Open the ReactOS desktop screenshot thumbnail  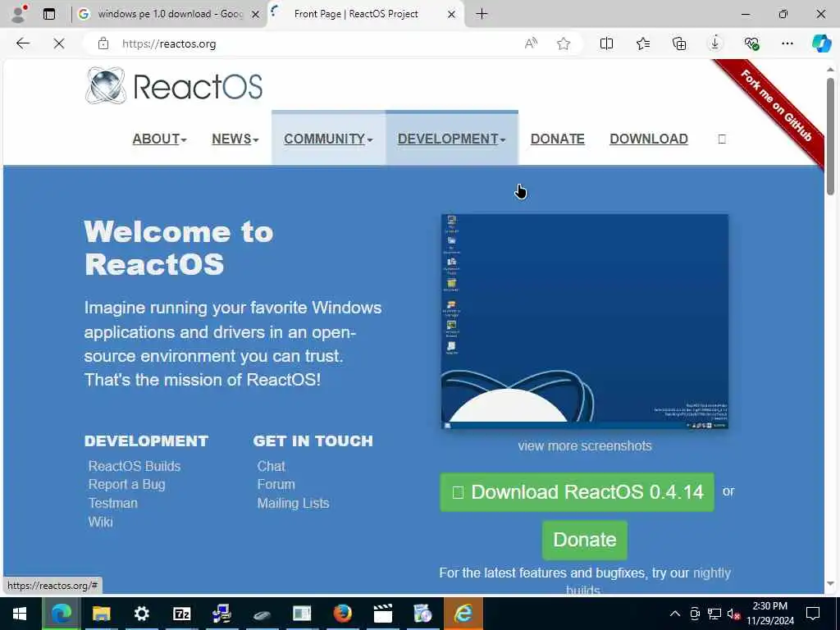click(x=584, y=322)
